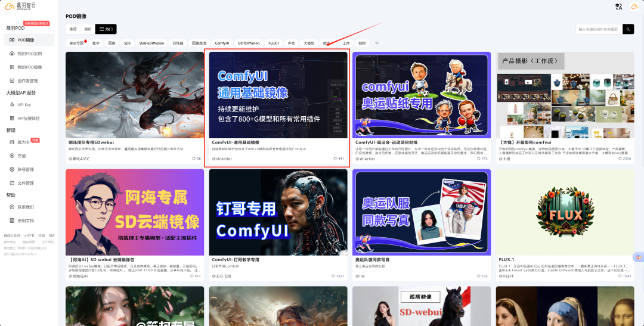The height and width of the screenshot is (326, 644).
Task: Click the 账号管理 gear icon
Action: (12, 169)
